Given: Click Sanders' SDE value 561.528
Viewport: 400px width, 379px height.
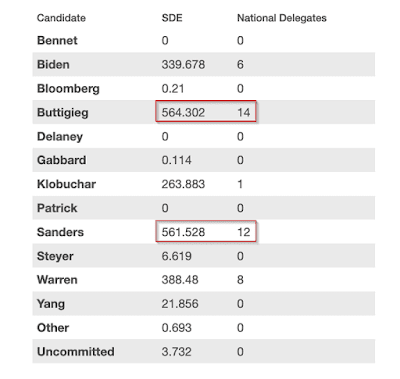Looking at the screenshot, I should click(183, 232).
